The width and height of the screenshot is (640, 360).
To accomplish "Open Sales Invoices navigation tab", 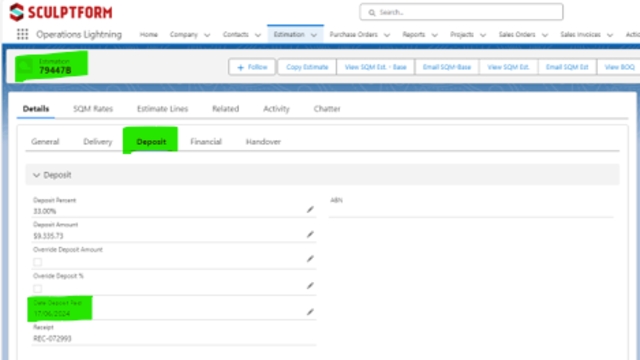I will [580, 35].
